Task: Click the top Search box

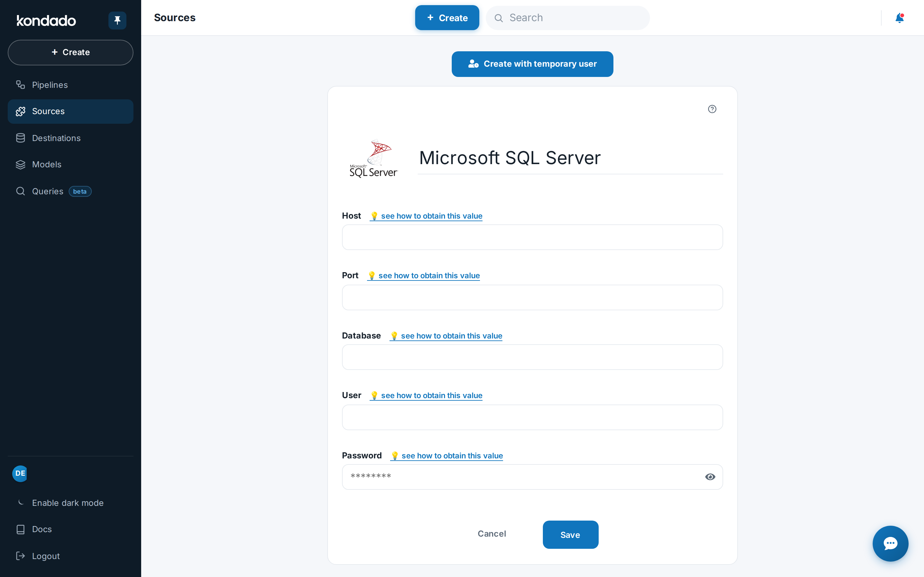Action: 568,18
